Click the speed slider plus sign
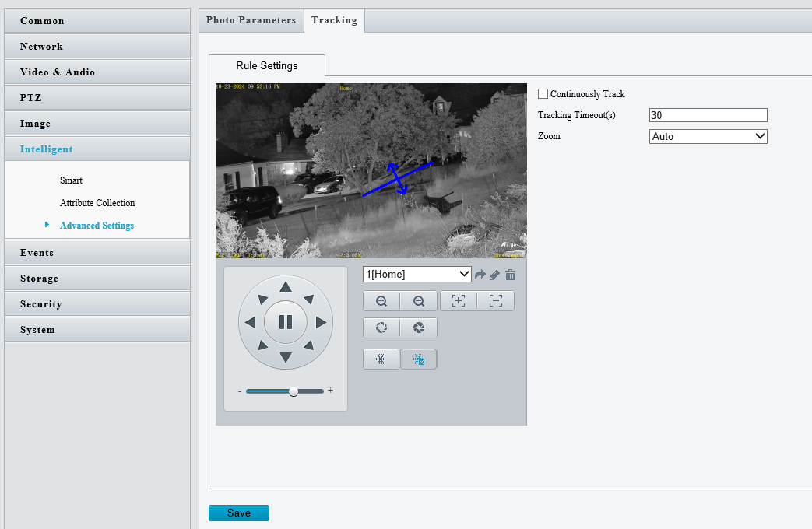Image resolution: width=812 pixels, height=529 pixels. [330, 391]
